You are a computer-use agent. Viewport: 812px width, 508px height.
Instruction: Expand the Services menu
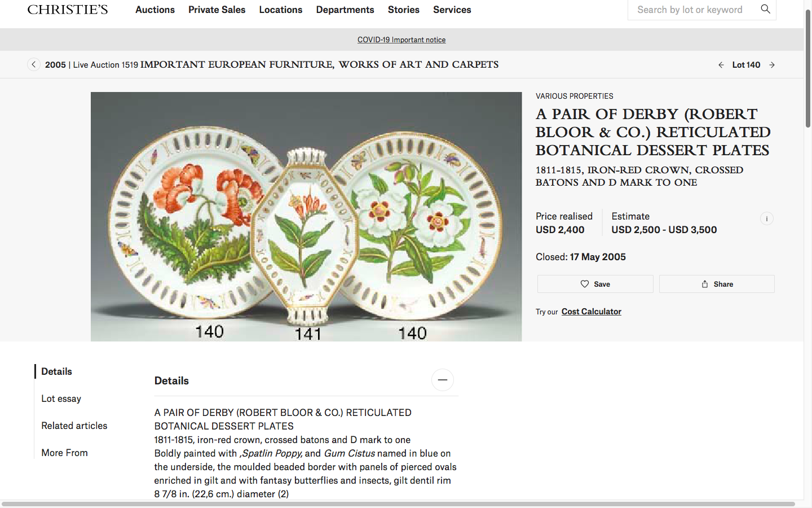pyautogui.click(x=452, y=10)
